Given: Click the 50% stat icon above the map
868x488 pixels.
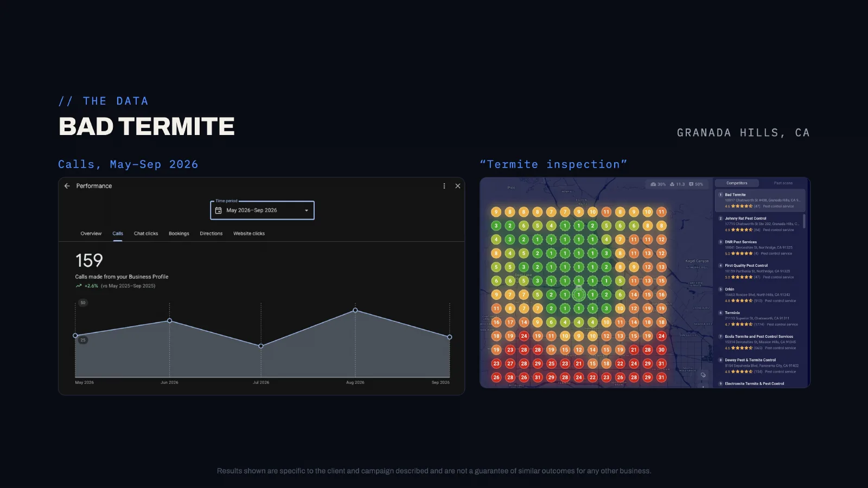Looking at the screenshot, I should pos(691,184).
